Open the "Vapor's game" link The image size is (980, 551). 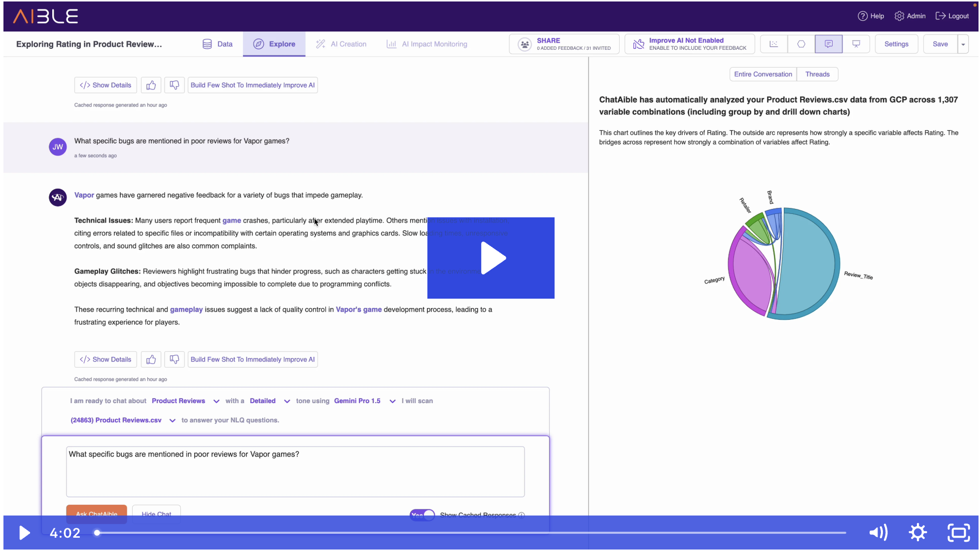click(x=359, y=310)
